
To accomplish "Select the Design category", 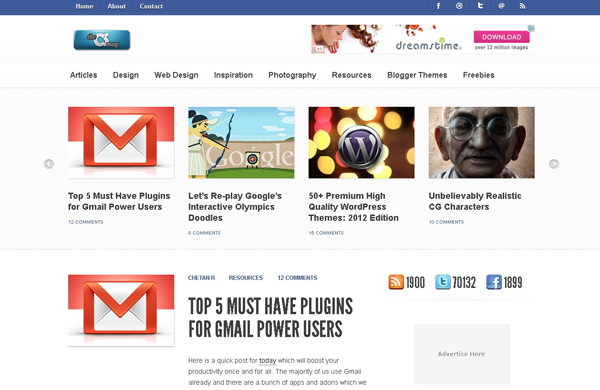I will (x=126, y=75).
